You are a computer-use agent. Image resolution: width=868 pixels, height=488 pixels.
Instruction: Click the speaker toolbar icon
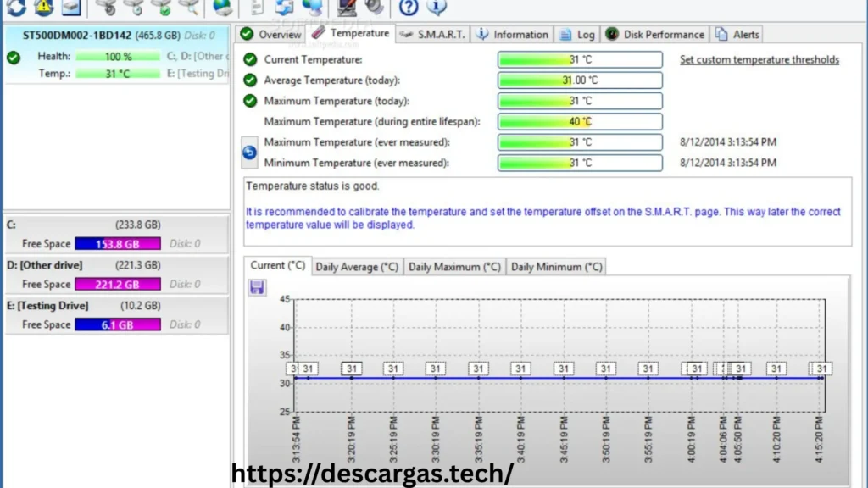[374, 7]
